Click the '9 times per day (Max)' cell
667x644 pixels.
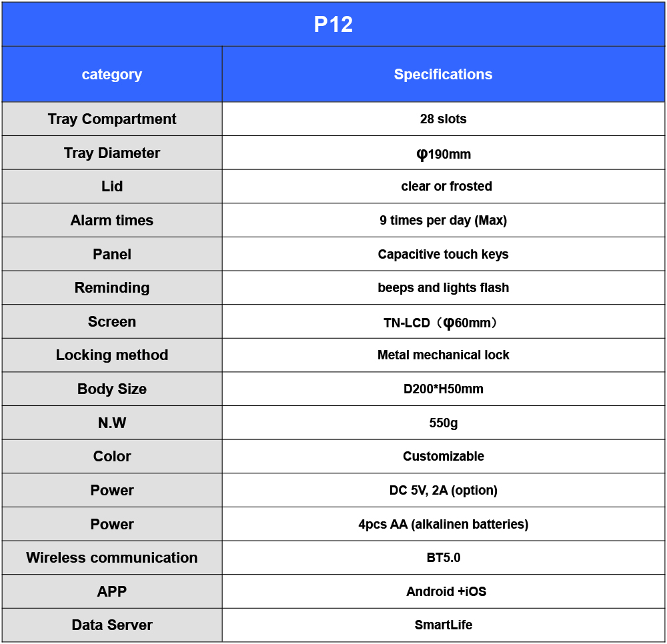click(x=443, y=221)
